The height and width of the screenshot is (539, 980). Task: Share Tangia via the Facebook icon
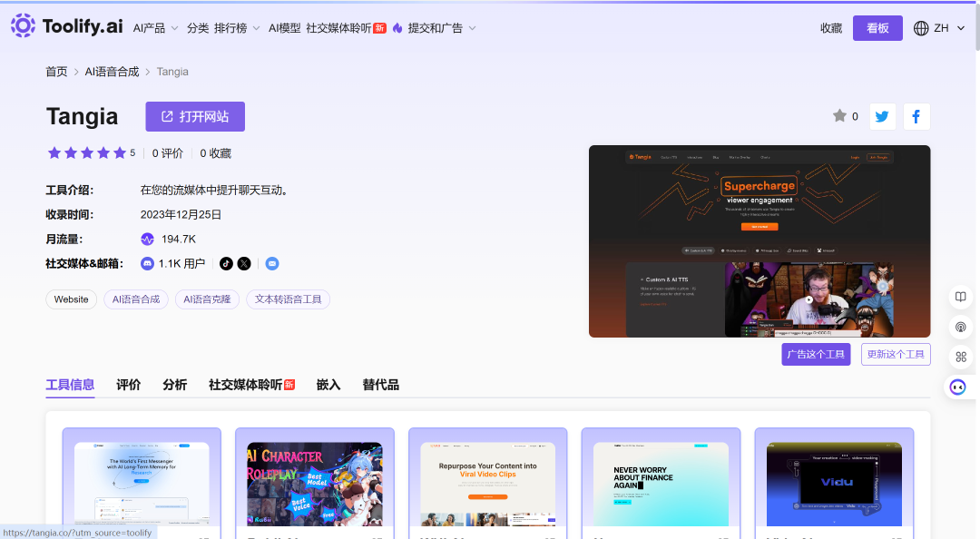(916, 116)
